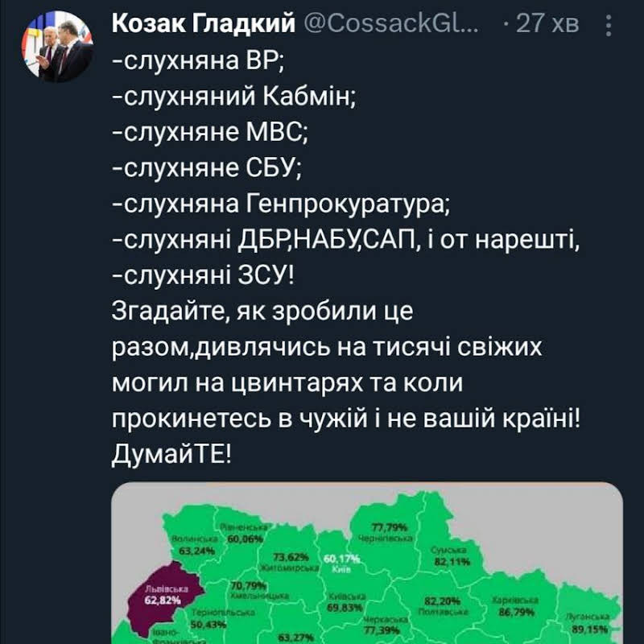Screen dimensions: 644x644
Task: Open the tweet's three-dot more options menu
Action: point(607,25)
